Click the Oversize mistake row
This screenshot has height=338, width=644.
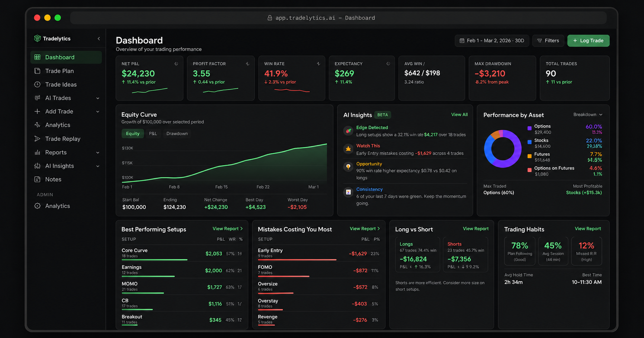[x=319, y=287]
